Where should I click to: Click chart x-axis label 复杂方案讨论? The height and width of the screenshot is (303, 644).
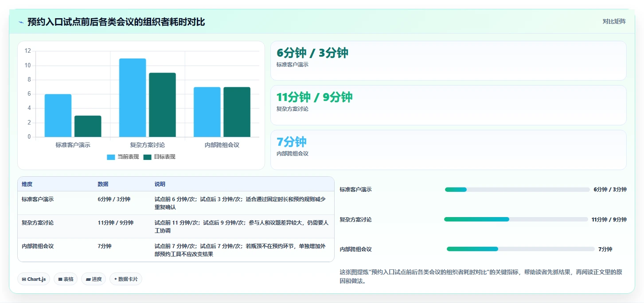coord(148,145)
